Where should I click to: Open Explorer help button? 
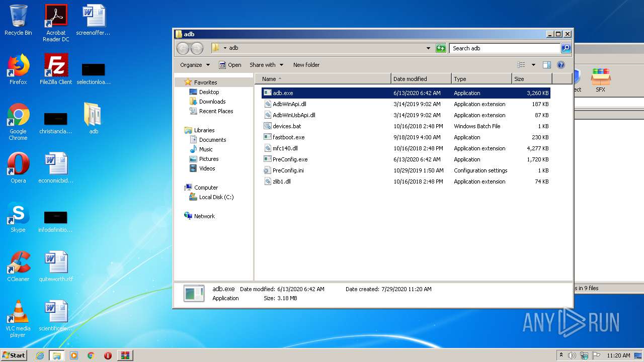click(561, 65)
